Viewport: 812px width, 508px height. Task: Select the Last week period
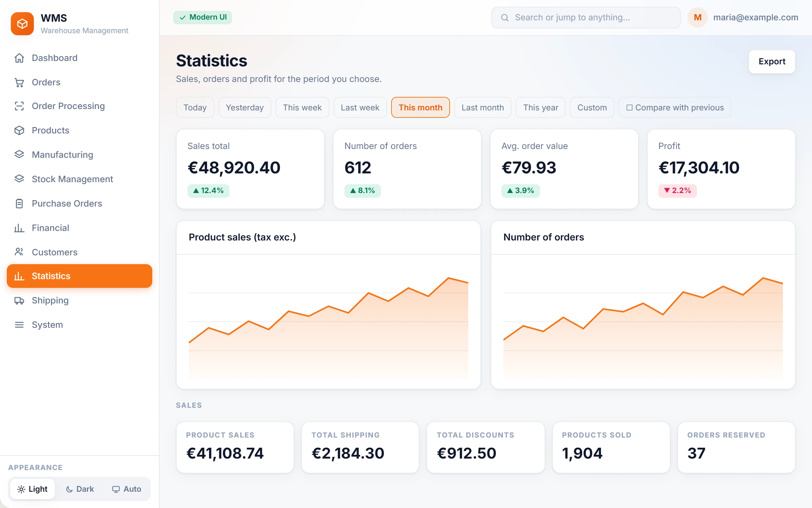click(360, 107)
